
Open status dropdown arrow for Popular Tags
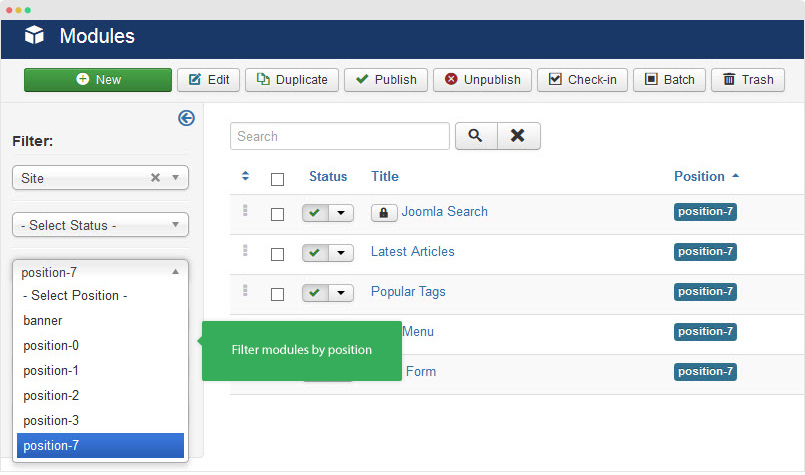coord(342,293)
